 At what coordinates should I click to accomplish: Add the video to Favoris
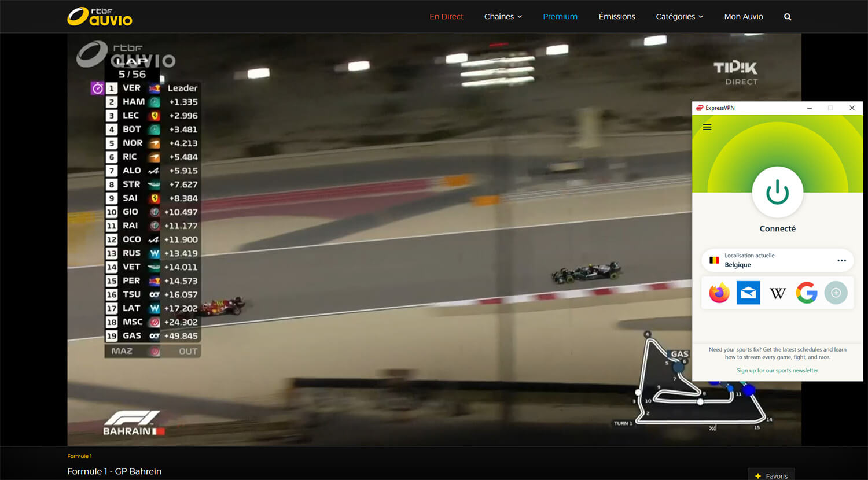(771, 475)
